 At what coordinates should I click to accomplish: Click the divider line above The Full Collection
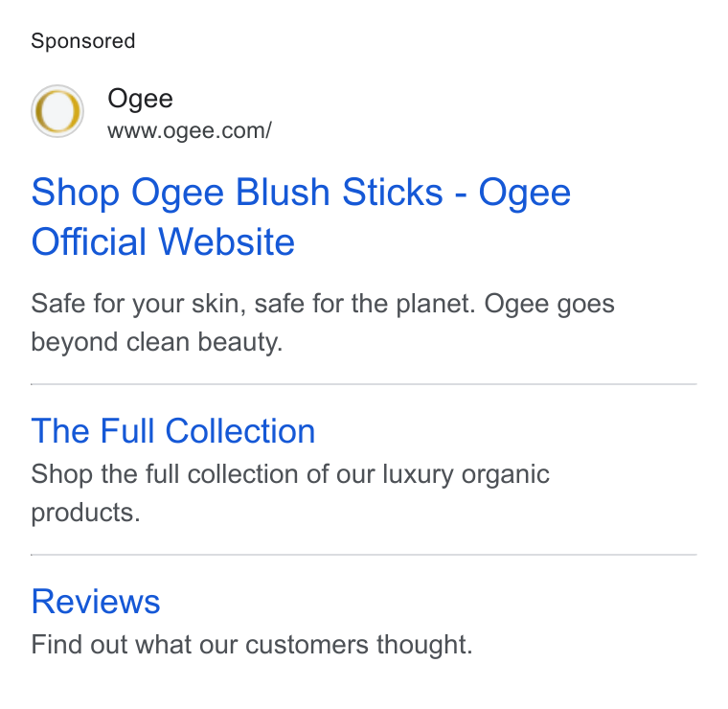coord(364,384)
